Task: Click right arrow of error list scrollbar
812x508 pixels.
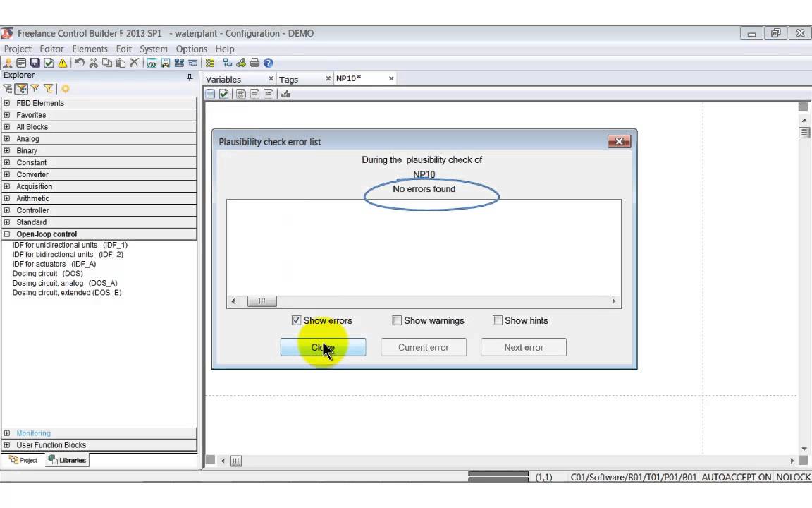Action: point(614,301)
